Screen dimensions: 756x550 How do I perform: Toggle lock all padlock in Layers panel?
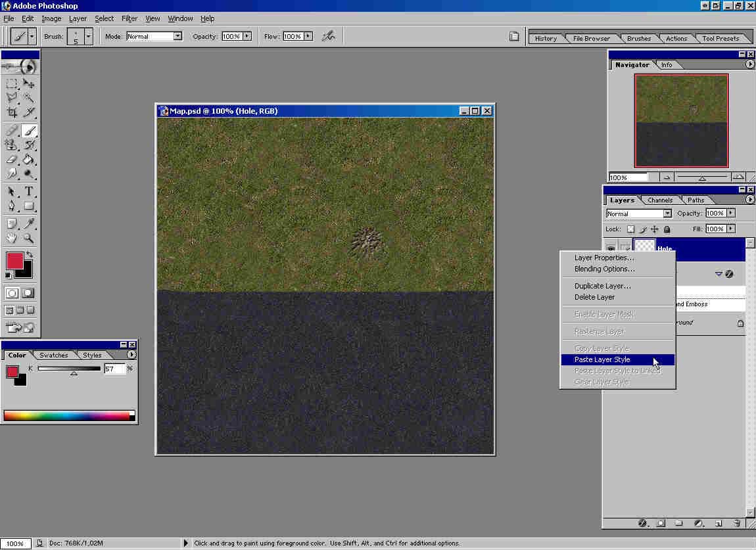667,229
